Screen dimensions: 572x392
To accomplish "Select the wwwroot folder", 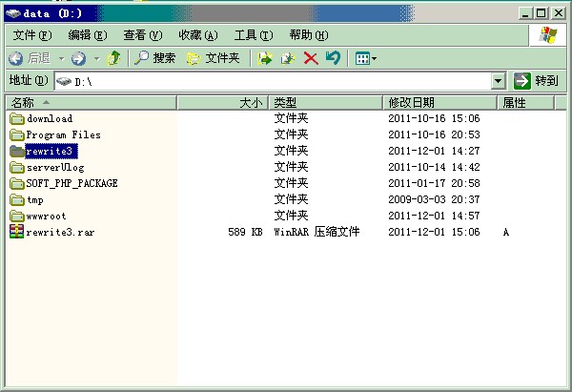I will [46, 216].
